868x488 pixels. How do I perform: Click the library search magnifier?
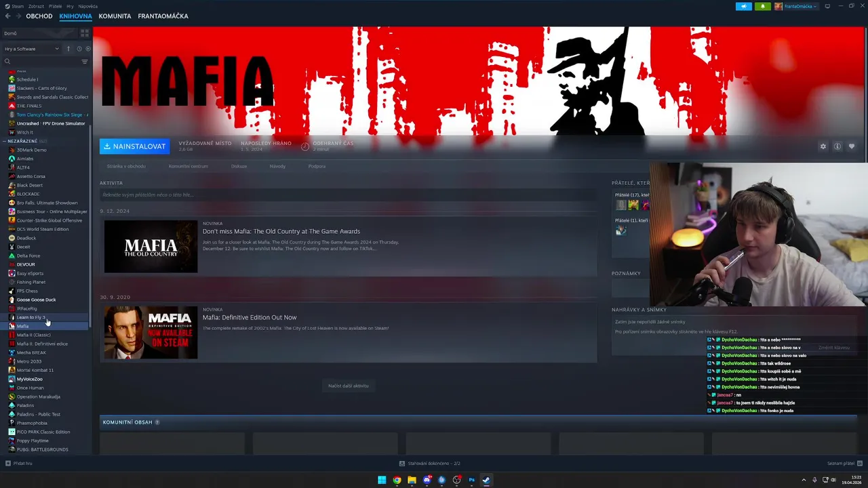(7, 62)
